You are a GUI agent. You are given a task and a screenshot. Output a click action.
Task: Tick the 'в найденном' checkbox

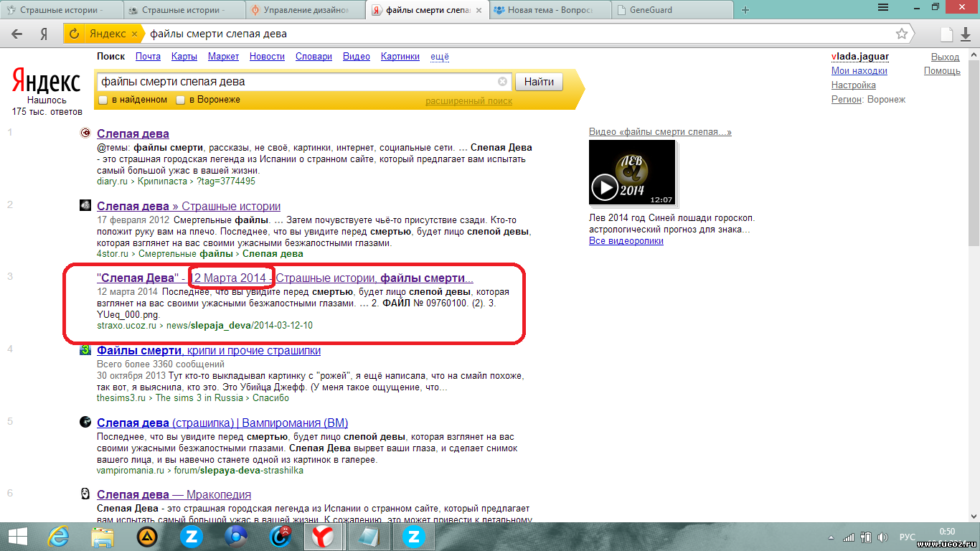pos(103,100)
